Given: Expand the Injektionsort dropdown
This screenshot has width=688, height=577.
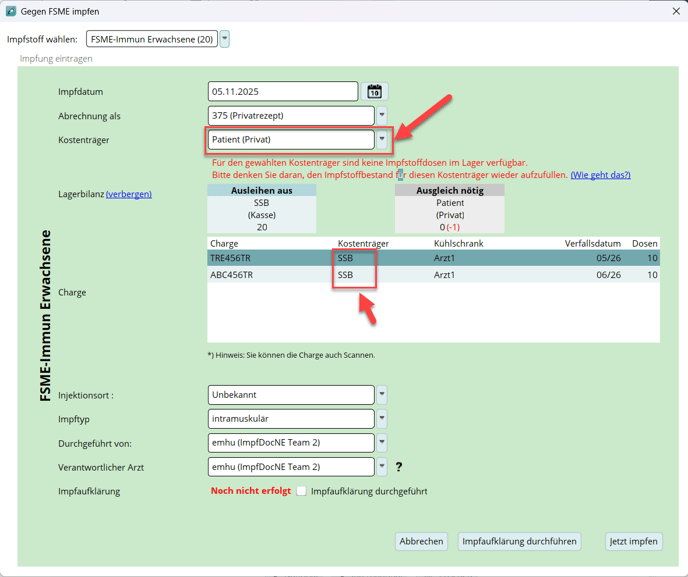Looking at the screenshot, I should tap(381, 395).
